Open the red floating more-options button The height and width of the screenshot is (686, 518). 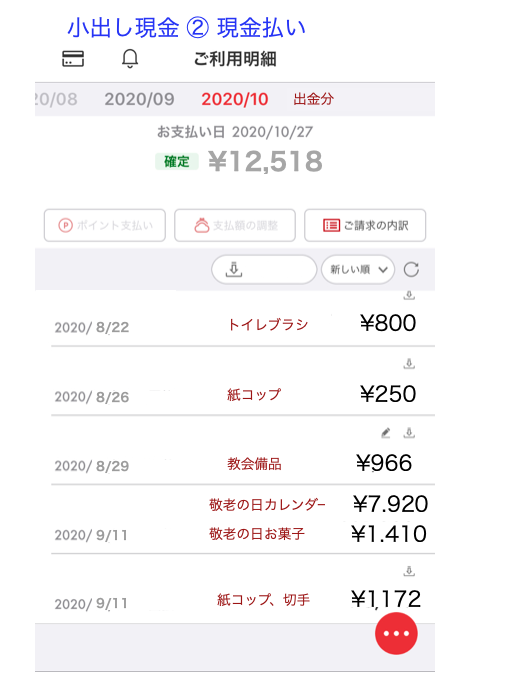pos(396,633)
